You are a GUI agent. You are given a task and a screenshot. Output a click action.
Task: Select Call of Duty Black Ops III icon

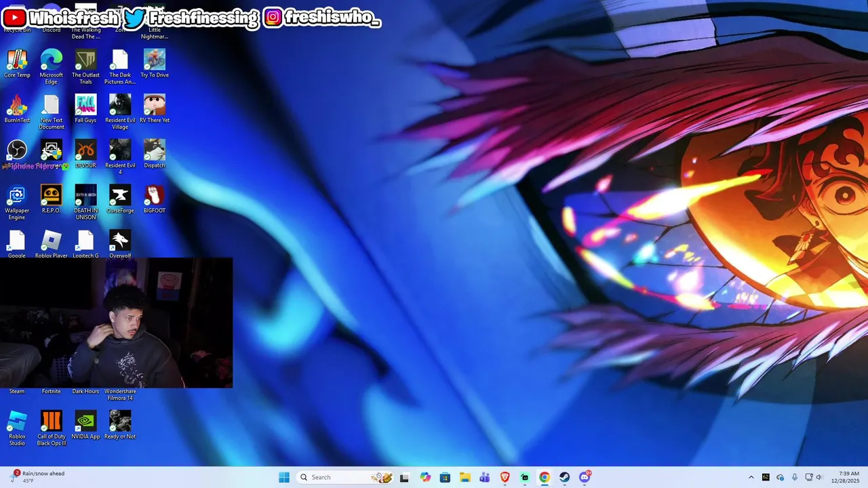tap(52, 428)
